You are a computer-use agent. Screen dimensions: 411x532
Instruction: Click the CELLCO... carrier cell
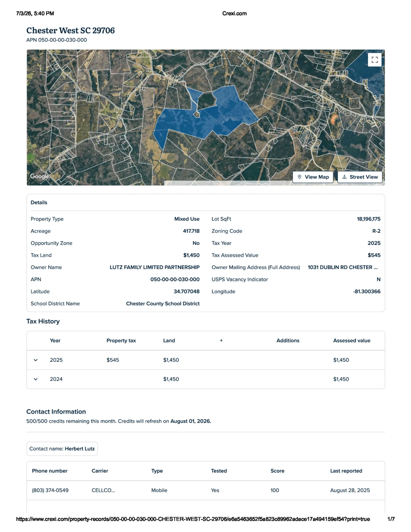[103, 490]
